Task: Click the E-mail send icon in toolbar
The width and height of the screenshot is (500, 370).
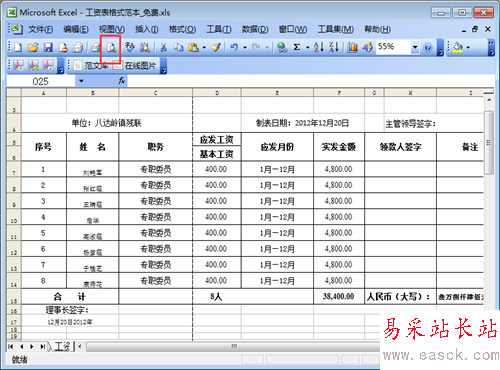Action: click(x=78, y=48)
